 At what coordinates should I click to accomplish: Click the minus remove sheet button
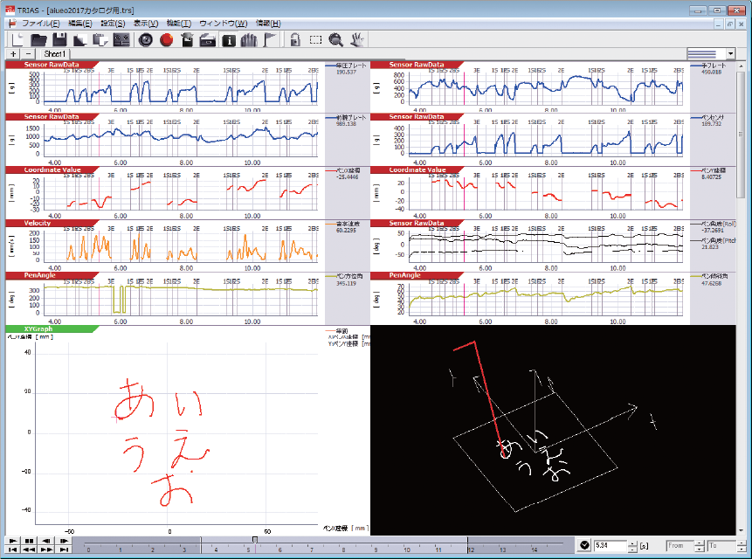28,54
